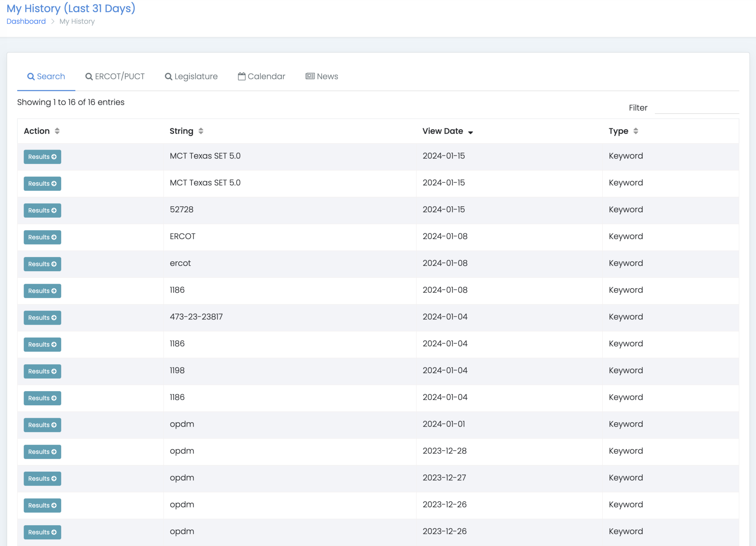
Task: Click the 'My History' breadcrumb text
Action: (x=77, y=21)
